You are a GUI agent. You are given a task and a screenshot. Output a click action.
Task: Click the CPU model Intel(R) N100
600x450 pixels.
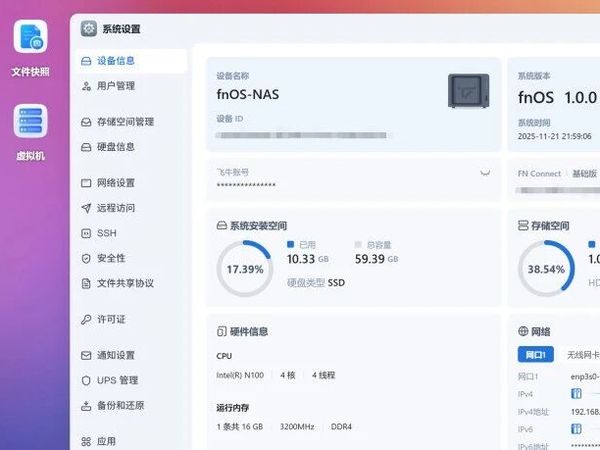240,375
